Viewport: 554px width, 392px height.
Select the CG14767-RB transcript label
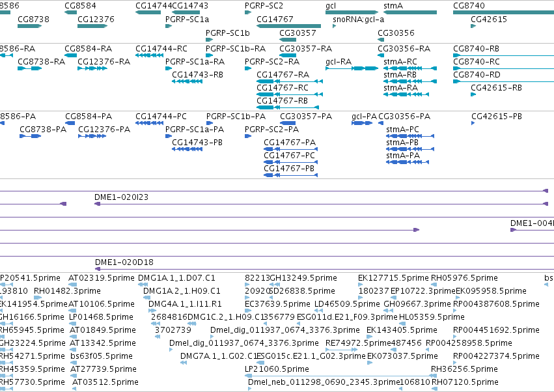283,101
